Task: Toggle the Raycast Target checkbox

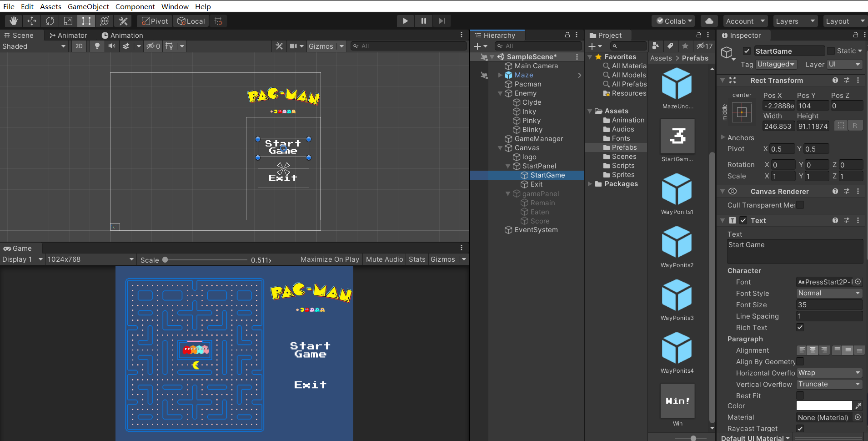Action: [800, 428]
